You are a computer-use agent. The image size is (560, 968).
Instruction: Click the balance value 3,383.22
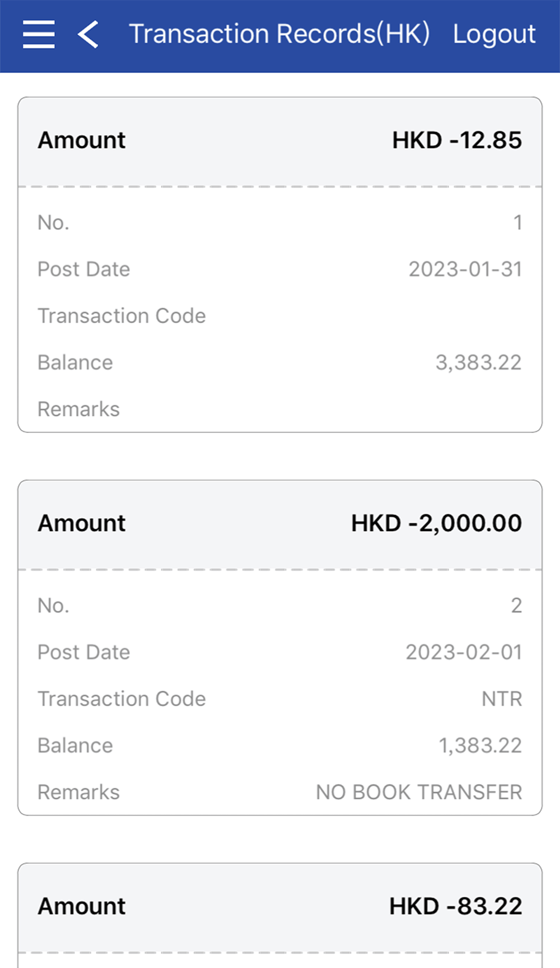(478, 363)
